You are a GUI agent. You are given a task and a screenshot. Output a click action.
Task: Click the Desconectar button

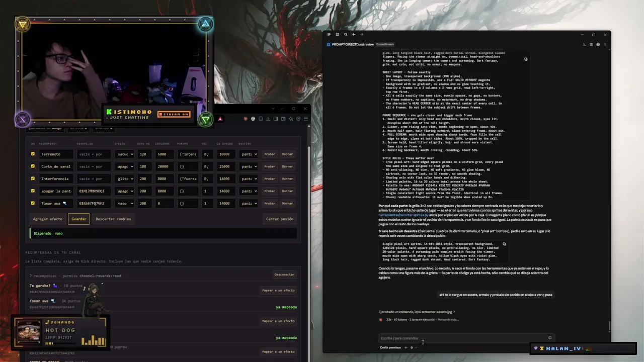(284, 275)
